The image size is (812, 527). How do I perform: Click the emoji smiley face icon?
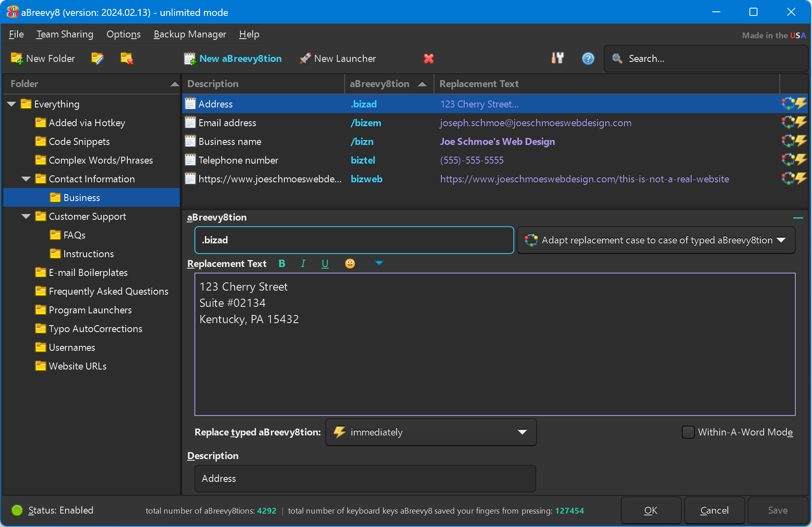point(349,264)
